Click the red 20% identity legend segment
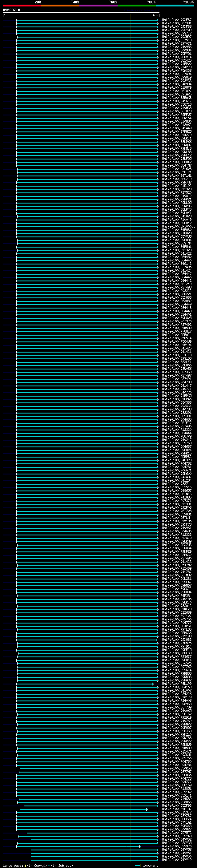 point(22,6)
